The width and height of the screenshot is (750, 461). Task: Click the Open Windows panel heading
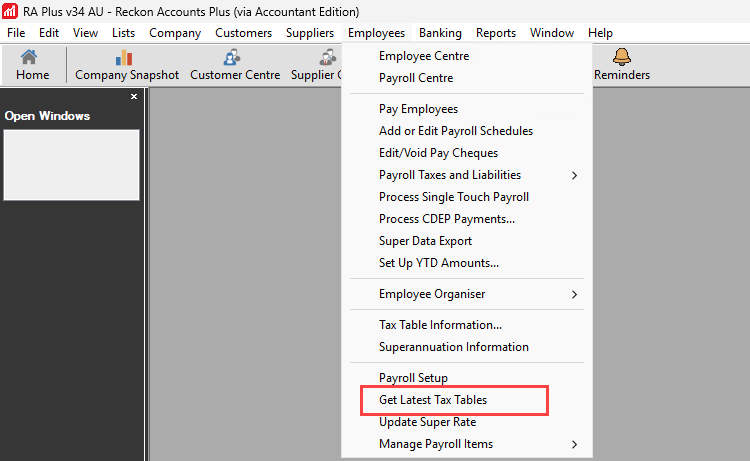point(47,116)
